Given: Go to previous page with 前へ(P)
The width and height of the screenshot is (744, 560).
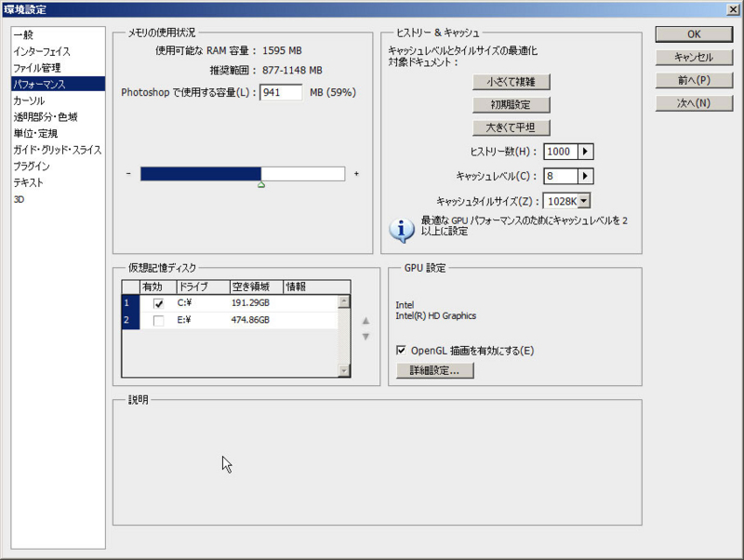Looking at the screenshot, I should (694, 80).
